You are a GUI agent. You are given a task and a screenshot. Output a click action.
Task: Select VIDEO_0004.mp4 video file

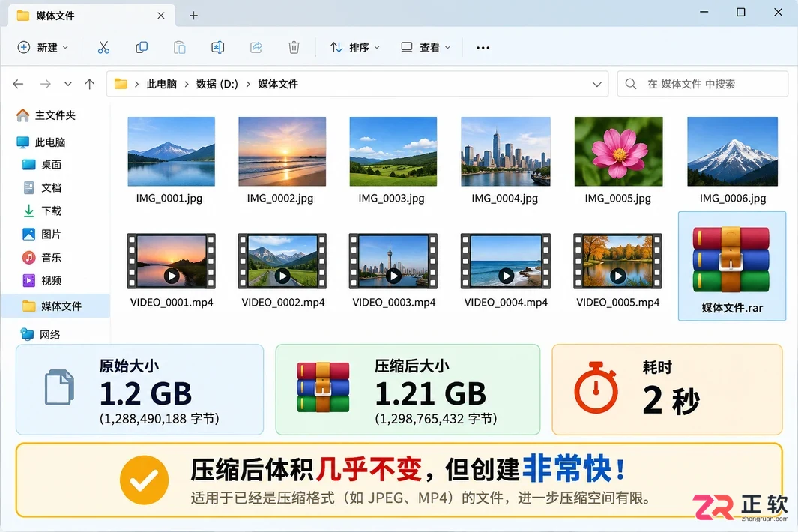click(x=505, y=270)
